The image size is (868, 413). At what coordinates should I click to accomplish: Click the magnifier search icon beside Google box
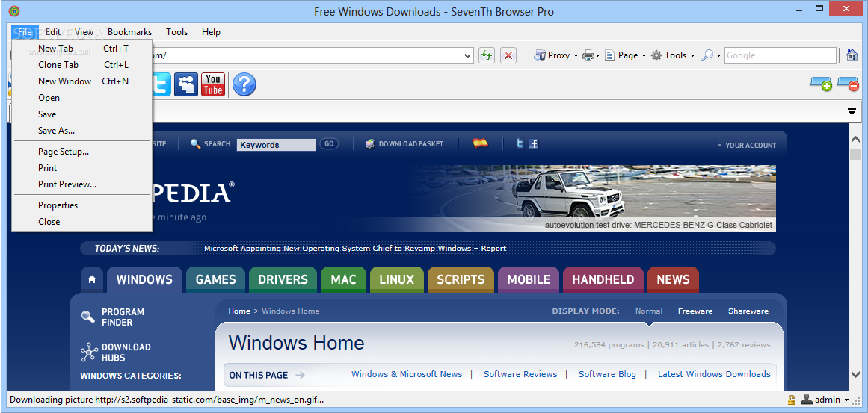(707, 55)
